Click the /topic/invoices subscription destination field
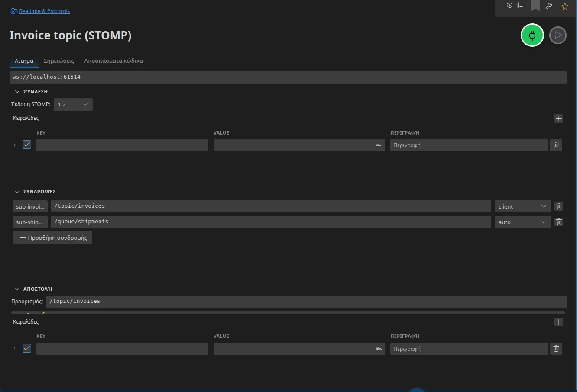 [271, 206]
